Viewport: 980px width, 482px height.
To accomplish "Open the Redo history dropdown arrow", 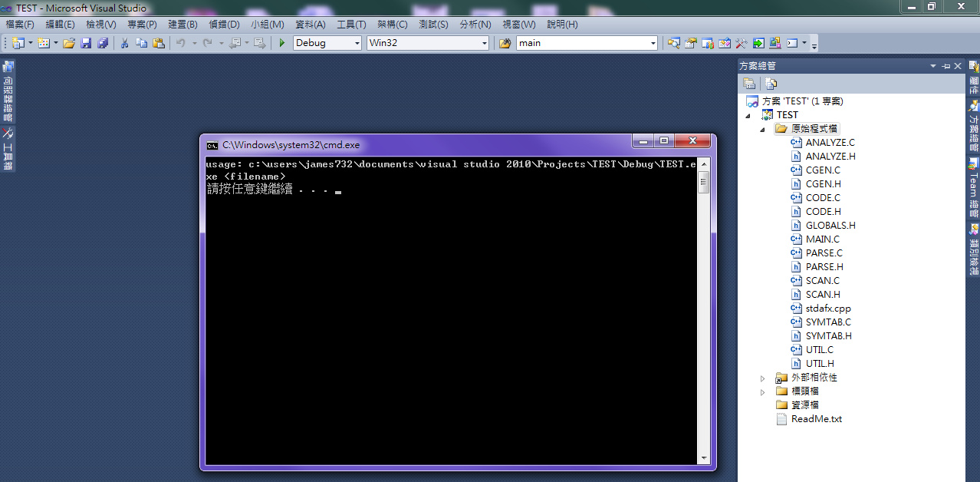I will 220,43.
